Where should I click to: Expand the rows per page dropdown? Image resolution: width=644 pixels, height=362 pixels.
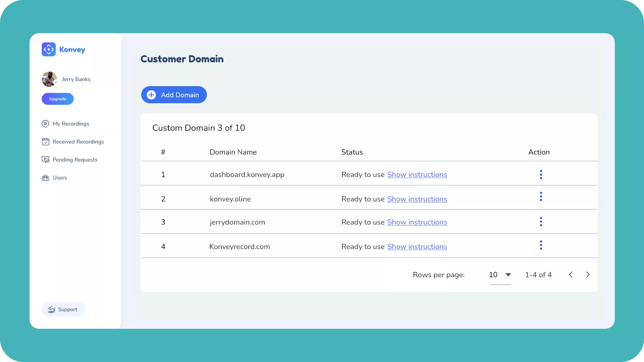pyautogui.click(x=500, y=275)
